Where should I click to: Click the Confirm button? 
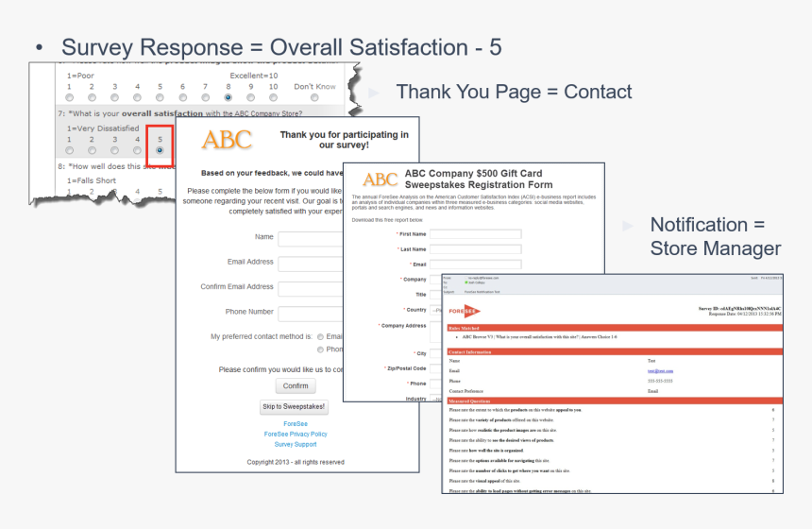pos(296,386)
